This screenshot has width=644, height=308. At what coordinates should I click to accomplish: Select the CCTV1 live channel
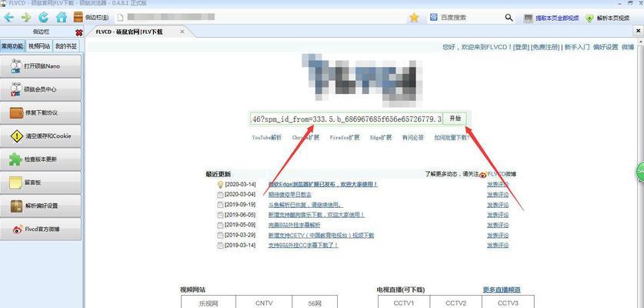tap(404, 303)
